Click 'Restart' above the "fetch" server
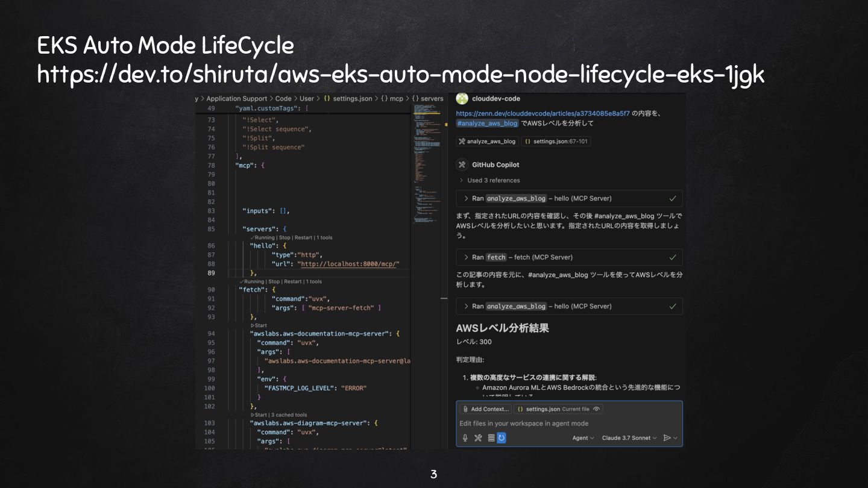 coord(292,281)
